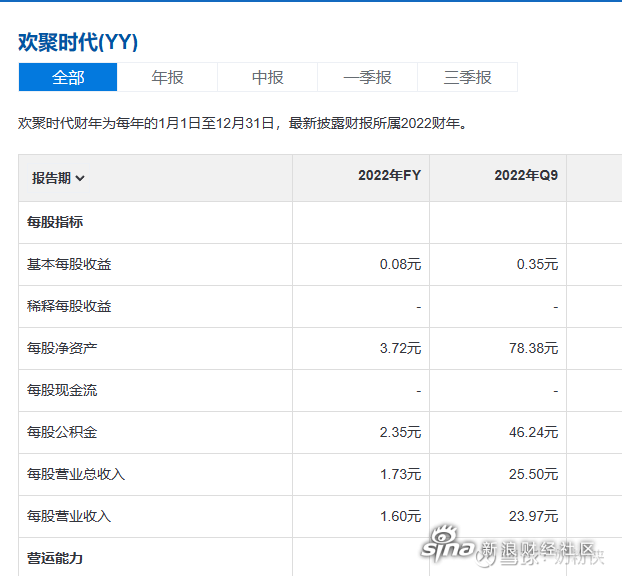
Task: Click the 2022年FY column header
Action: click(390, 175)
